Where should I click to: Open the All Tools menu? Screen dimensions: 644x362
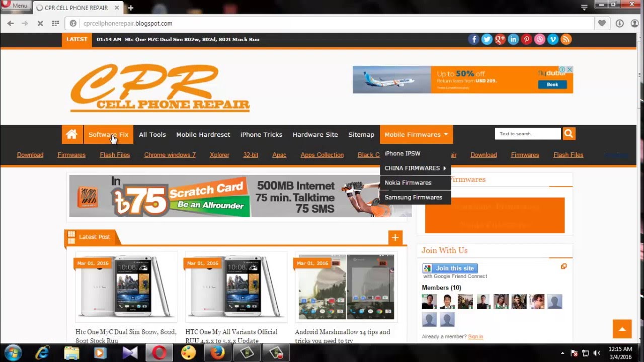click(x=152, y=134)
